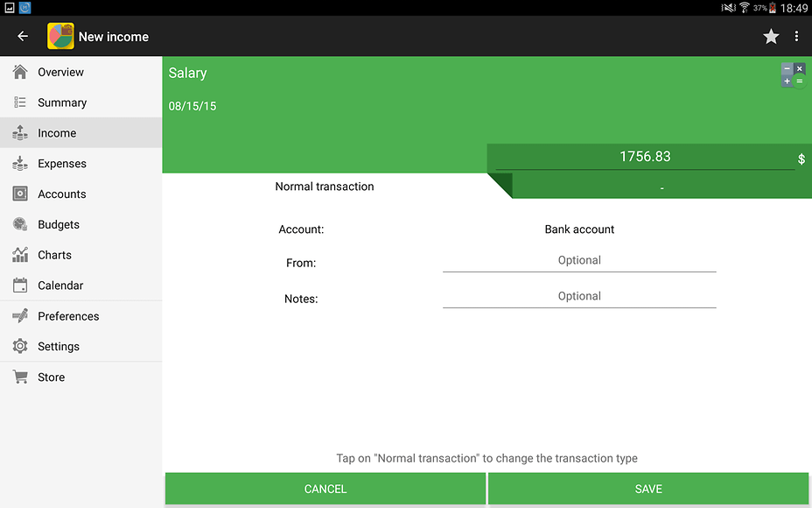Open Charts in the sidebar
812x508 pixels.
pos(80,255)
